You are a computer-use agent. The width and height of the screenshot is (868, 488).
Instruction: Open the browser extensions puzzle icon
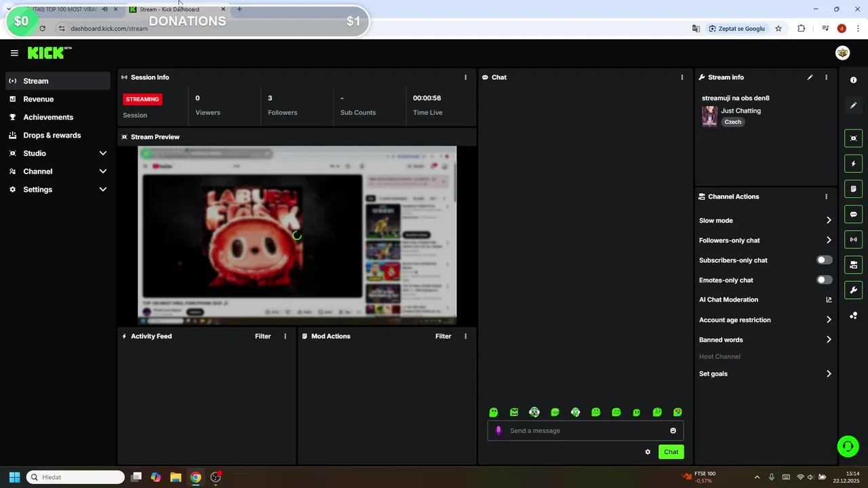(801, 28)
